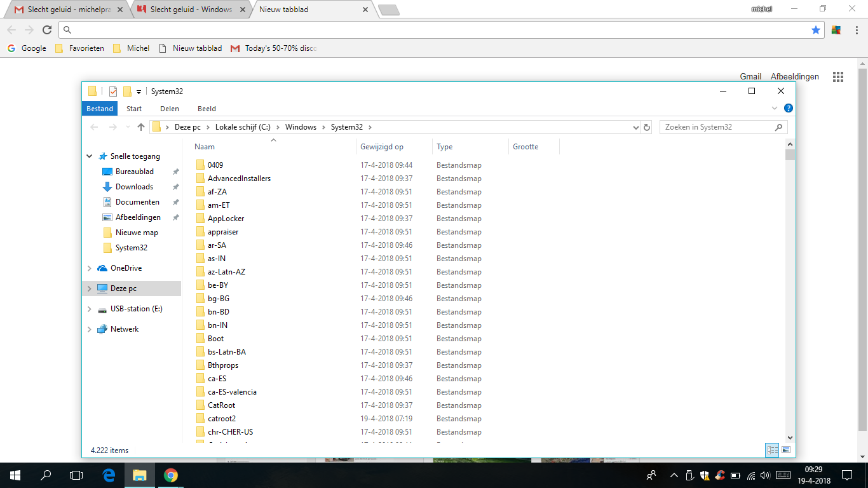The image size is (868, 488).
Task: Expand the Netwerk tree node
Action: tap(89, 329)
